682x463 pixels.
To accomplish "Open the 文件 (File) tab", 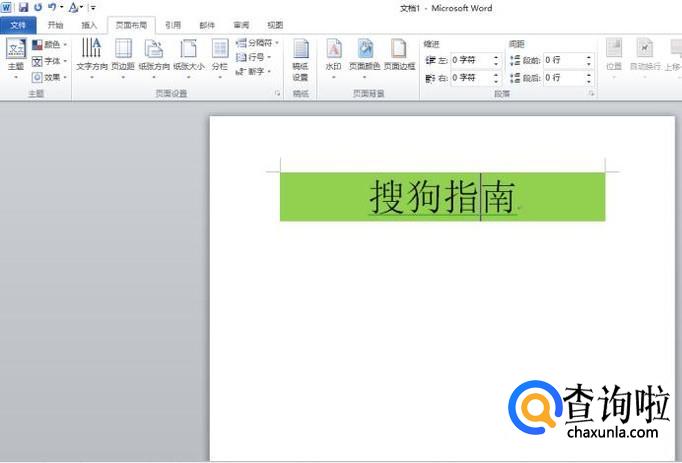I will (x=18, y=25).
